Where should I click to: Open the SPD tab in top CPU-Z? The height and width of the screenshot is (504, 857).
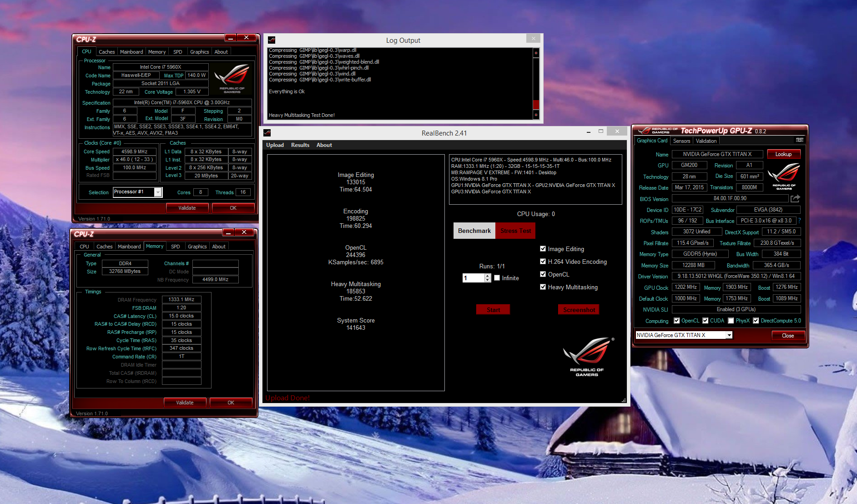178,52
